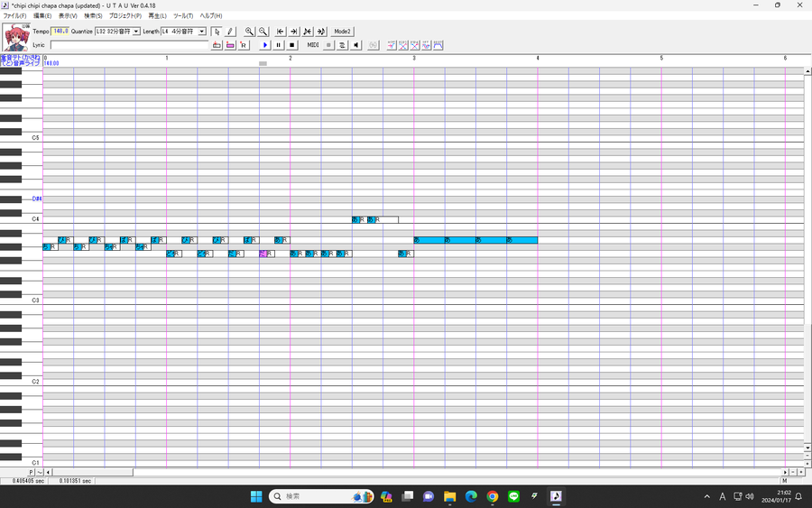Click the 0.405405 sec status entry
The image size is (812, 508).
tap(29, 481)
